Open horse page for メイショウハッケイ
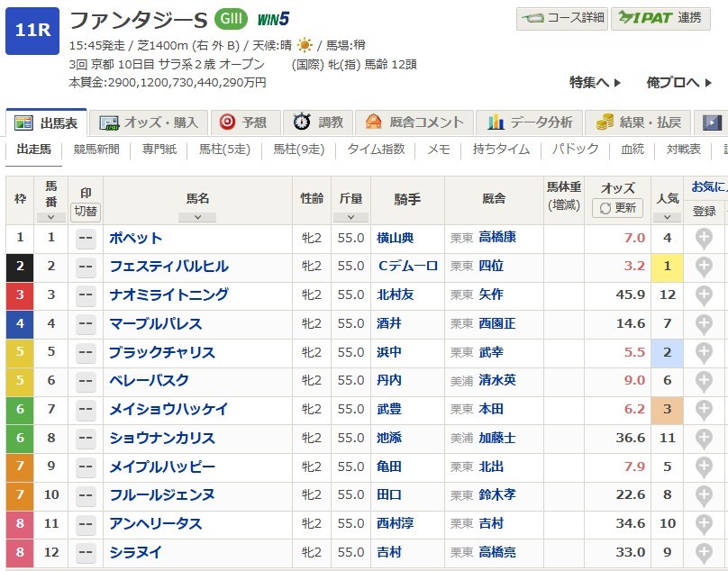The image size is (728, 571). [168, 410]
